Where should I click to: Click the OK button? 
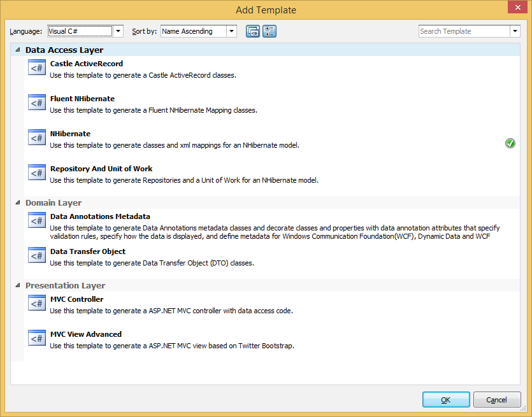446,400
